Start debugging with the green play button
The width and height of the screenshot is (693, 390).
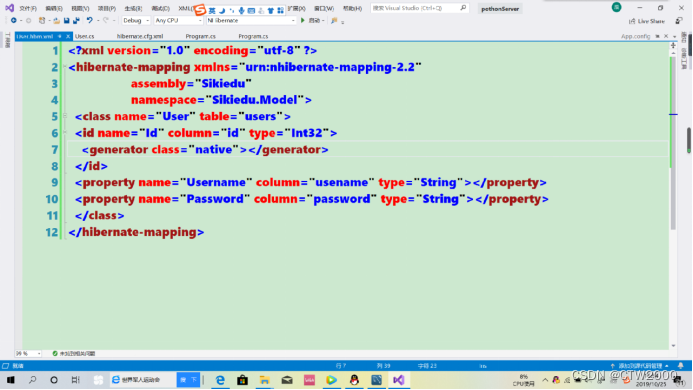tap(303, 20)
